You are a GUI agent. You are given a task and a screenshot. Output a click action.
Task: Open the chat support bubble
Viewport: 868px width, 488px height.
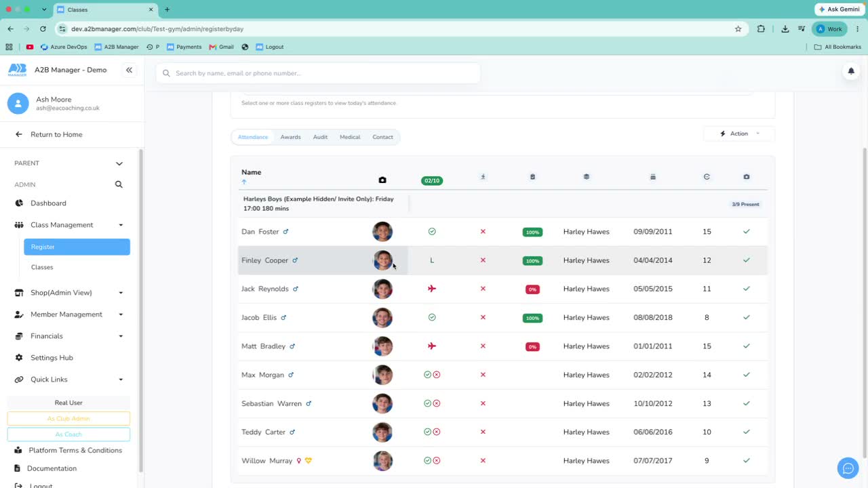[848, 468]
